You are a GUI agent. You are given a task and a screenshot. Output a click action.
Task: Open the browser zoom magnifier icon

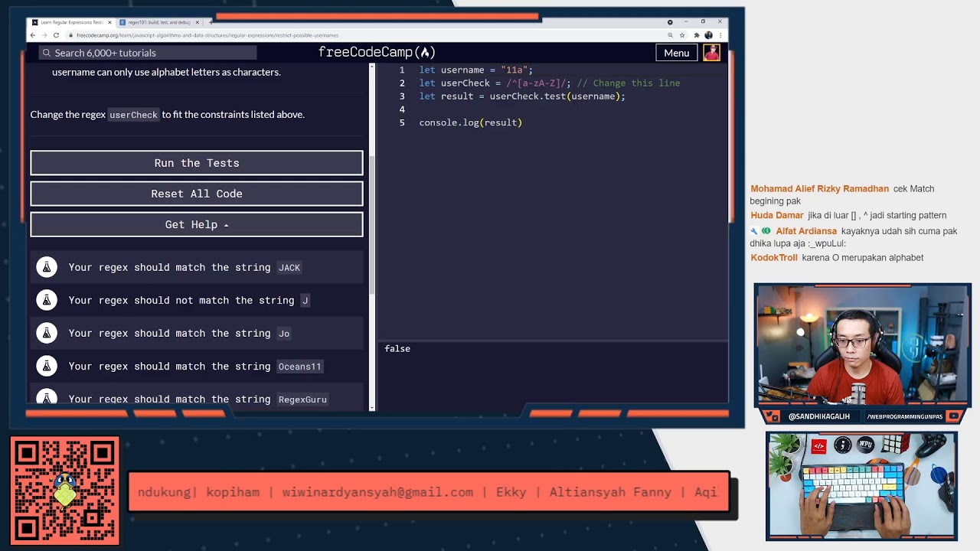coord(671,35)
